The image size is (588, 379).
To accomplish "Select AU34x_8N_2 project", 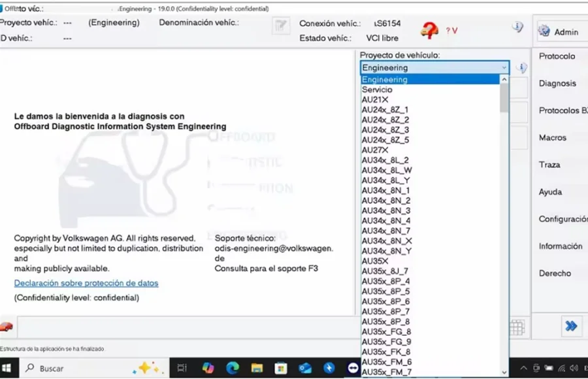I will click(x=430, y=201).
